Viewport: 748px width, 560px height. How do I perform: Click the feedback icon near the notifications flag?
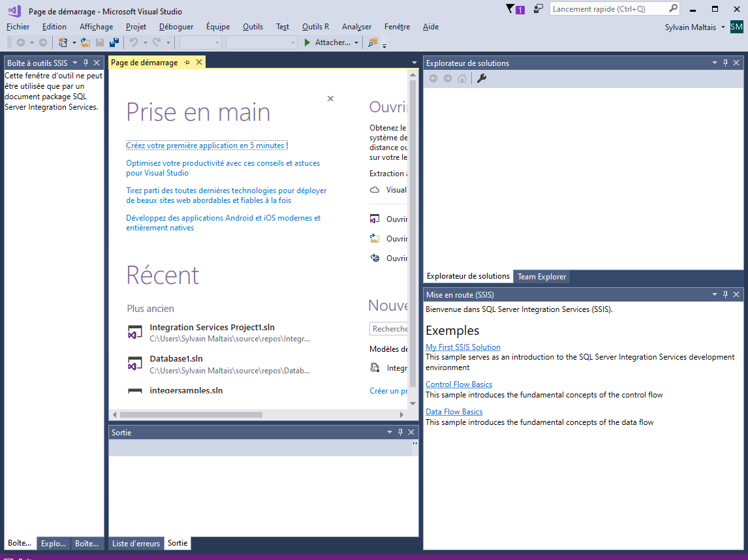coord(537,8)
